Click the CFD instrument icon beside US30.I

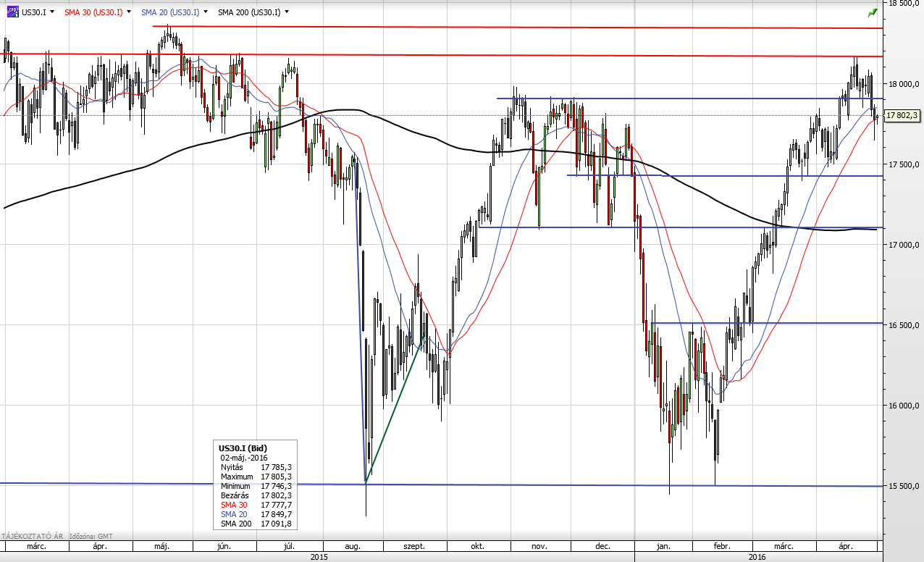12,12
